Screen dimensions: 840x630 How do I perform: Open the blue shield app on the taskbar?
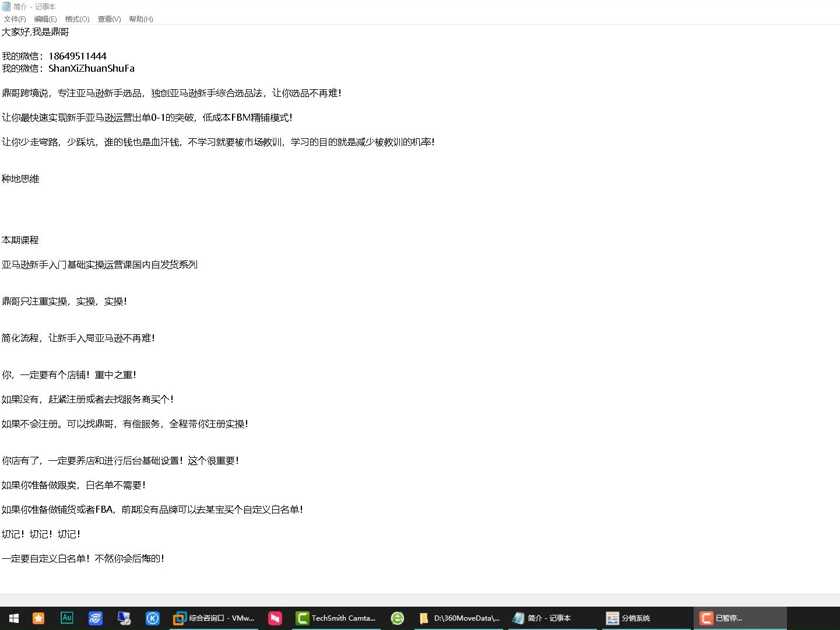[x=96, y=618]
